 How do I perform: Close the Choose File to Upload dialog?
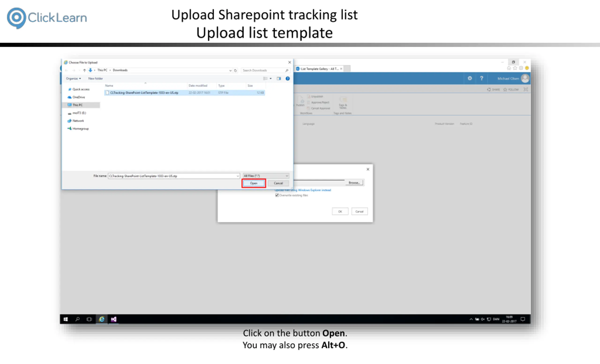[x=289, y=62]
